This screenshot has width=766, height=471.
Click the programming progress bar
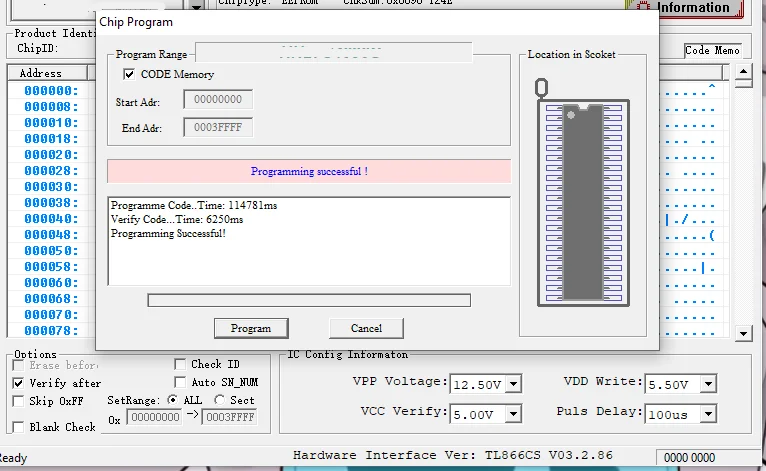point(309,300)
